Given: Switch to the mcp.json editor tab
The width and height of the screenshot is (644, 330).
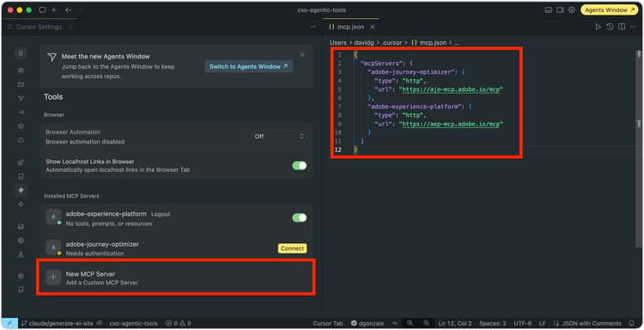Looking at the screenshot, I should click(350, 27).
